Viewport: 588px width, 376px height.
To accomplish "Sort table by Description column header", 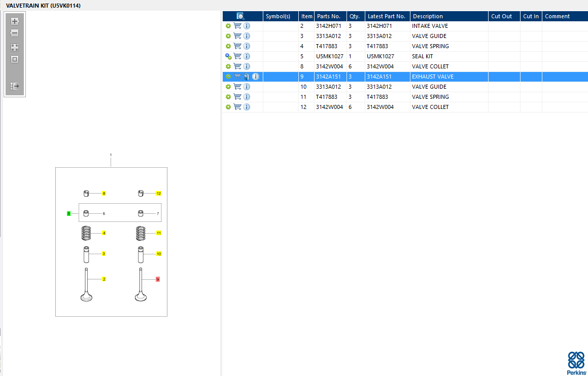I will click(x=428, y=16).
